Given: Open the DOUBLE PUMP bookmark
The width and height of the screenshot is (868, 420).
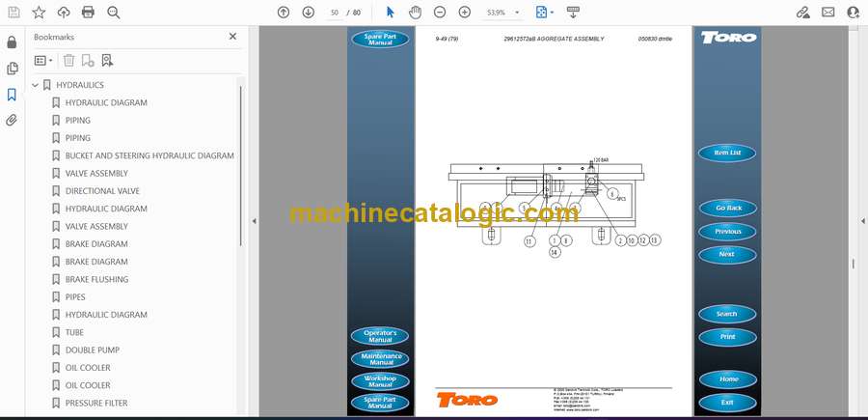Looking at the screenshot, I should click(x=93, y=350).
